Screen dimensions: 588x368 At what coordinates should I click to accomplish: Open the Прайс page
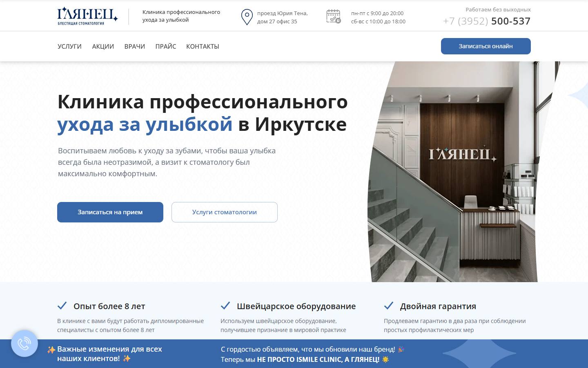point(166,47)
